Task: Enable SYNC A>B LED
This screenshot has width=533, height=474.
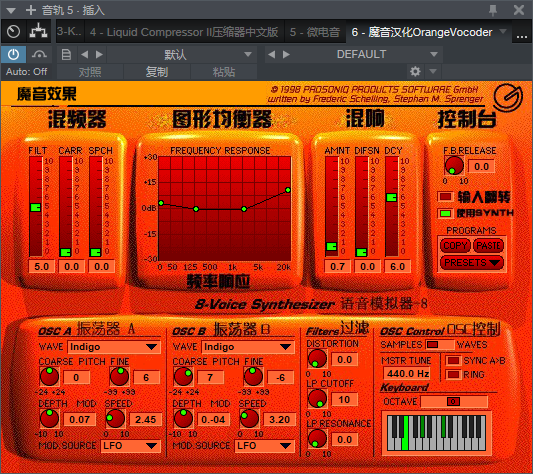Action: (453, 360)
